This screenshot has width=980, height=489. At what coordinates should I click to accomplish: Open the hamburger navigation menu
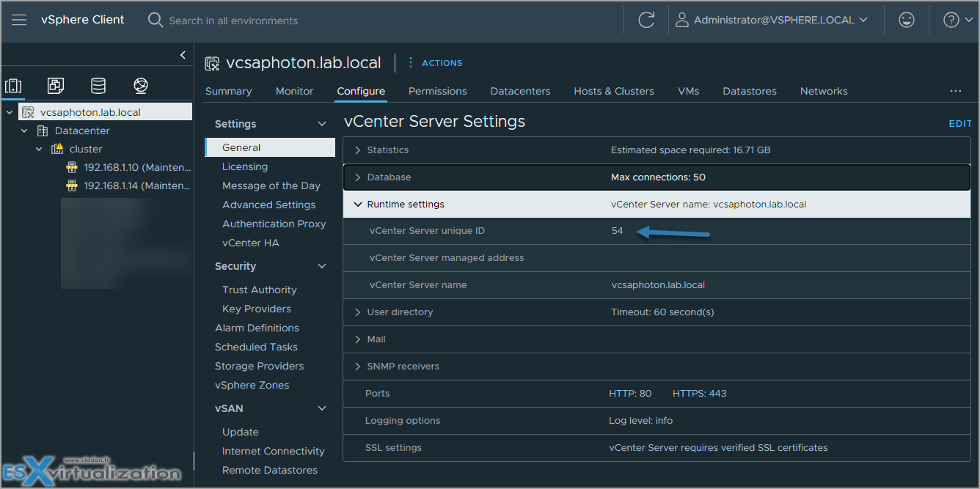click(19, 20)
